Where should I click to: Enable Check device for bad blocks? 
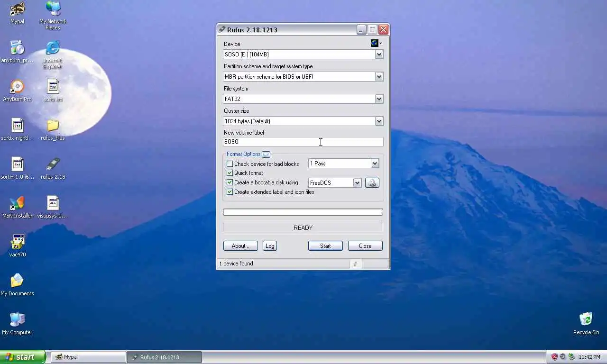(230, 164)
